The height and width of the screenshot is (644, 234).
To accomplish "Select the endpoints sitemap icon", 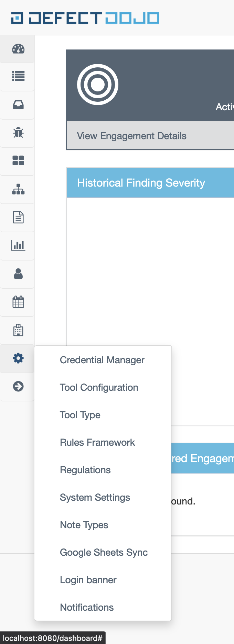I will (17, 189).
